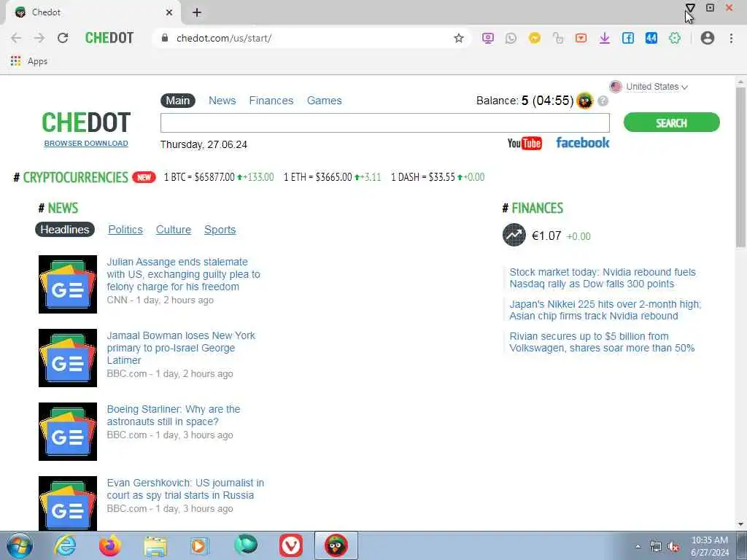Open the News tab in page navigation
Viewport: 747px width, 560px height.
pyautogui.click(x=222, y=101)
